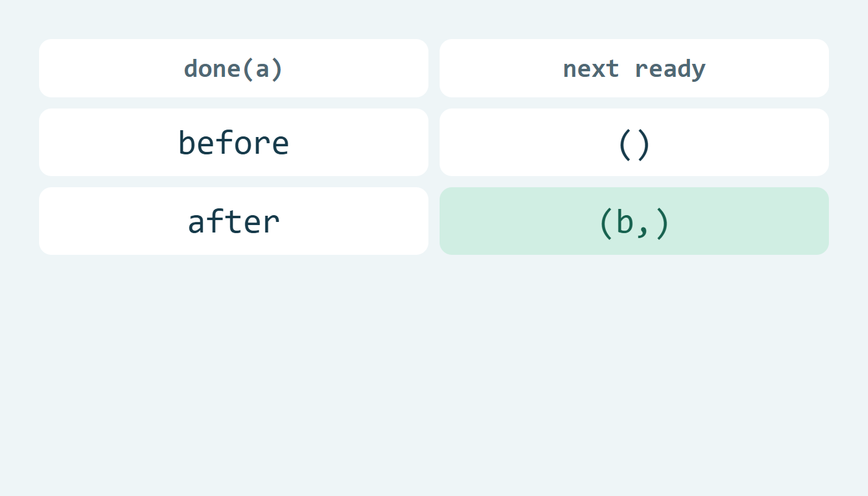Choose the after state card
Image resolution: width=868 pixels, height=496 pixels.
pyautogui.click(x=234, y=221)
